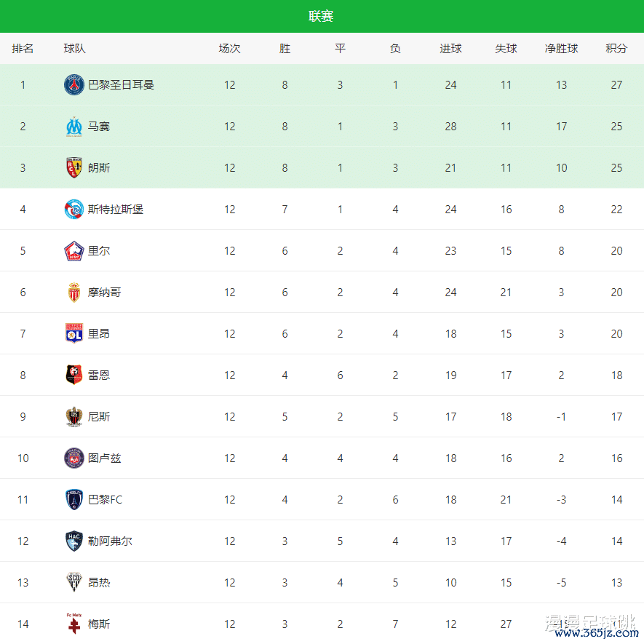Click the 净胜球 column header
Viewport: 644px width, 644px height.
pos(561,49)
